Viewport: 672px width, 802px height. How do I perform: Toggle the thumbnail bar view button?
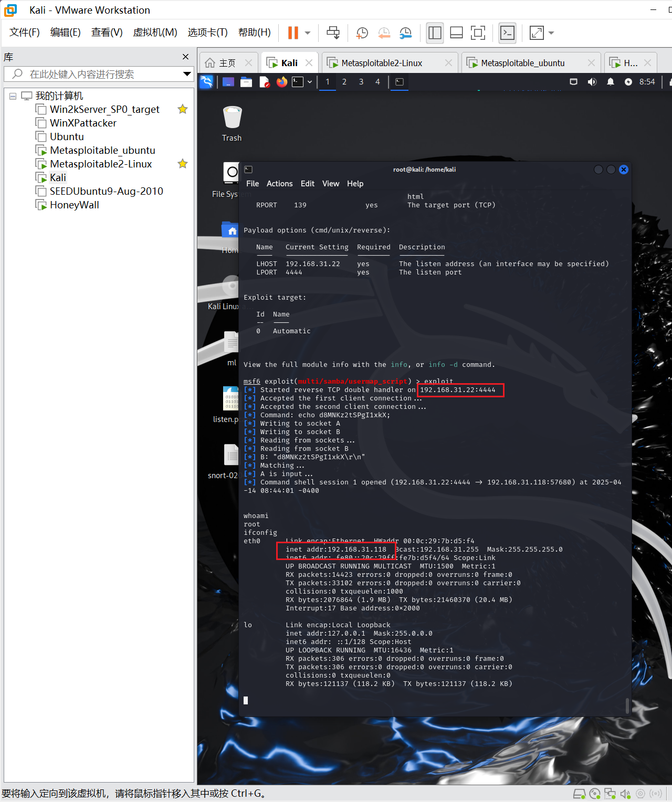(x=456, y=33)
